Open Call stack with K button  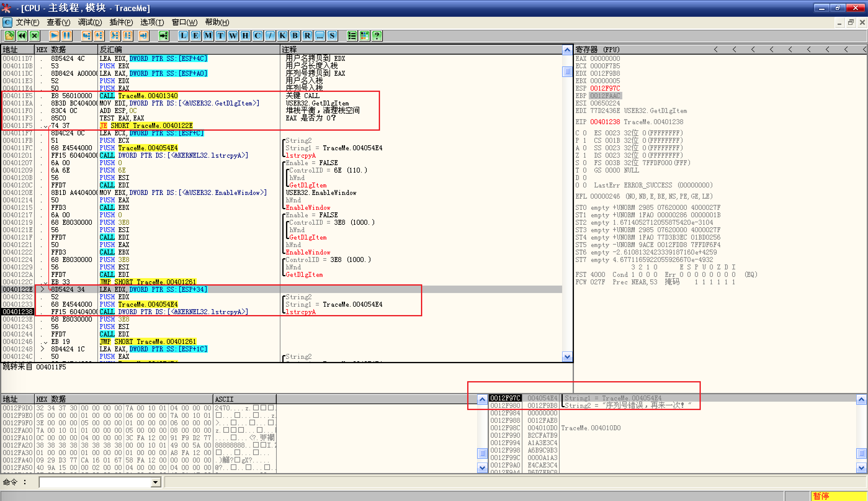pyautogui.click(x=282, y=35)
